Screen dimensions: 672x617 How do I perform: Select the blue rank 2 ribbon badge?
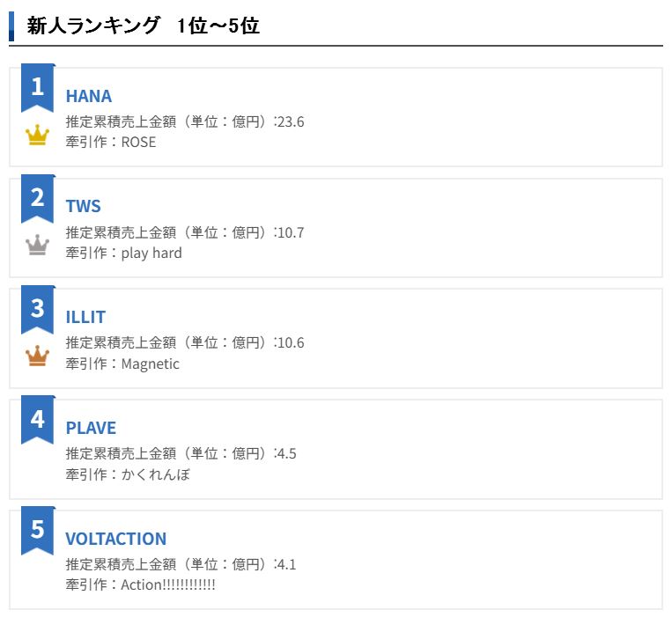(38, 199)
